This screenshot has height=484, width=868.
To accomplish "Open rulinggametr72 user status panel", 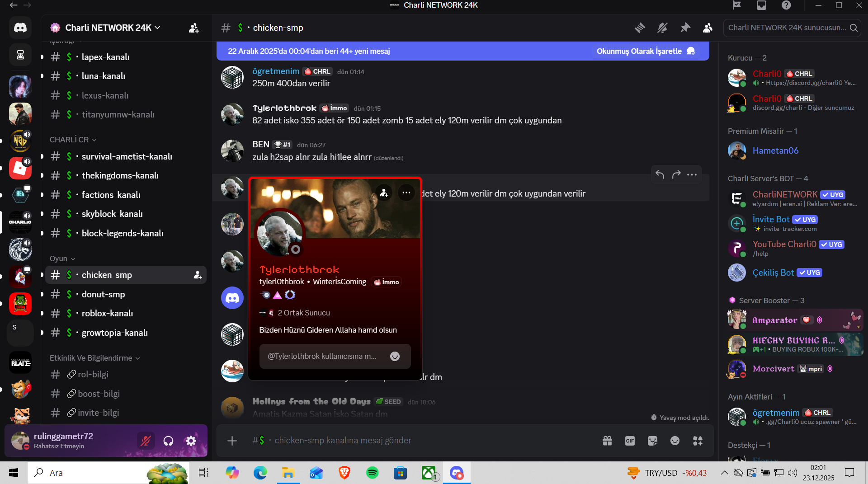I will coord(70,441).
